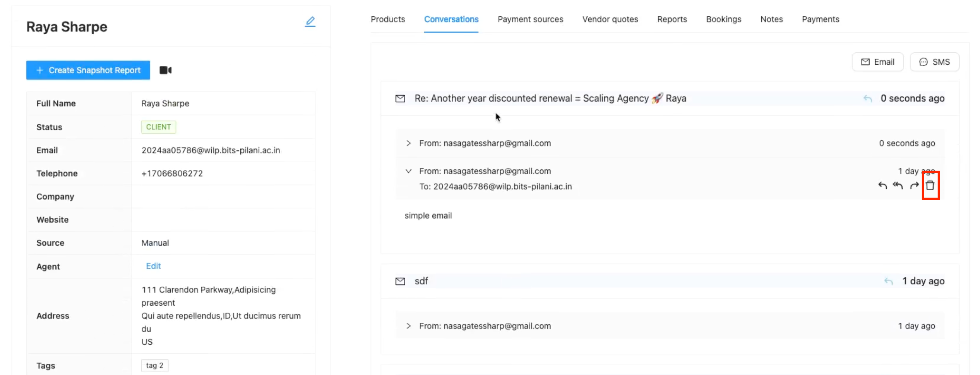980x375 pixels.
Task: Switch to the Products tab
Action: (x=388, y=19)
